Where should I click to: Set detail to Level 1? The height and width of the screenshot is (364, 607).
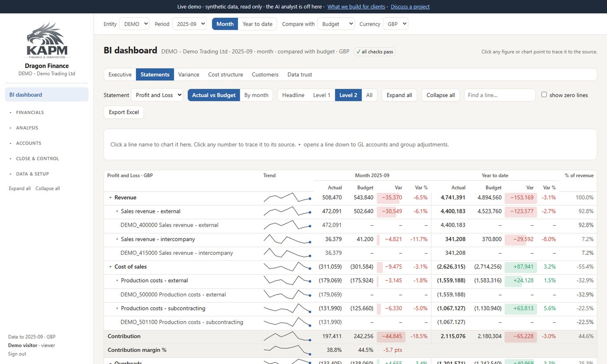tap(322, 95)
